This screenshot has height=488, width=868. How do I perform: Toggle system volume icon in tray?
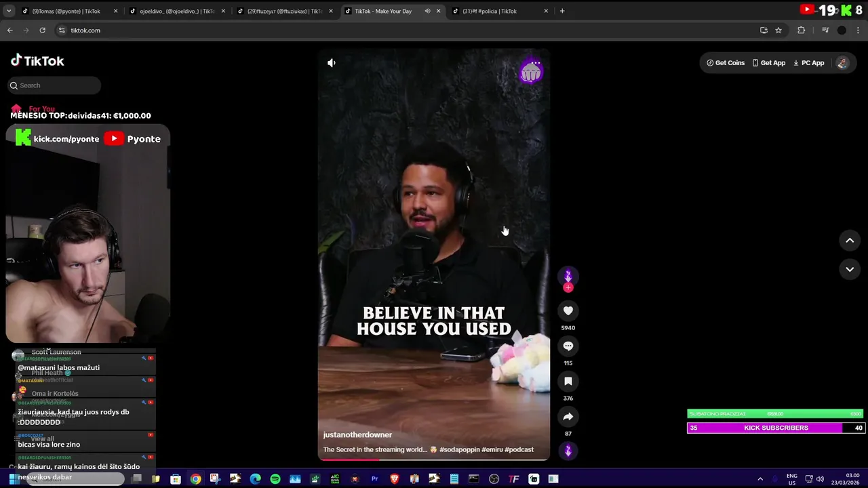821,479
